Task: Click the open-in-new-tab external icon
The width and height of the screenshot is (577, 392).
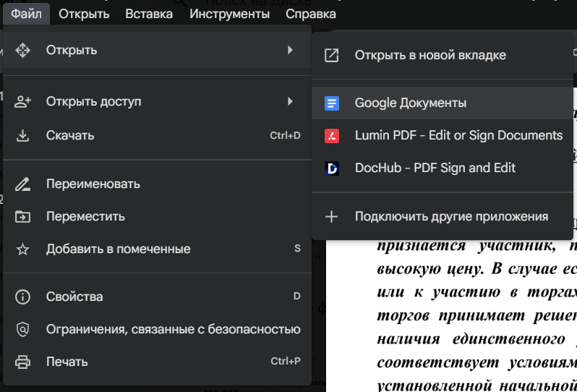Action: [x=332, y=55]
